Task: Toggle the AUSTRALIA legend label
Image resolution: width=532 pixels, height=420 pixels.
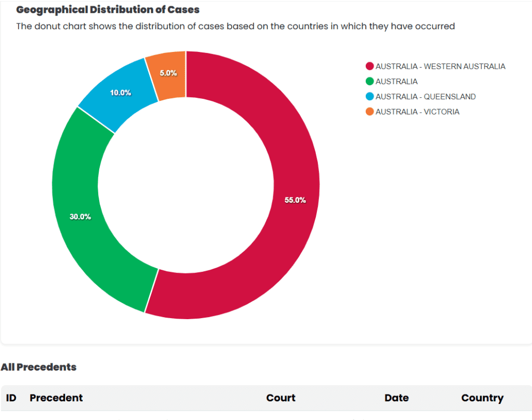Action: 396,82
